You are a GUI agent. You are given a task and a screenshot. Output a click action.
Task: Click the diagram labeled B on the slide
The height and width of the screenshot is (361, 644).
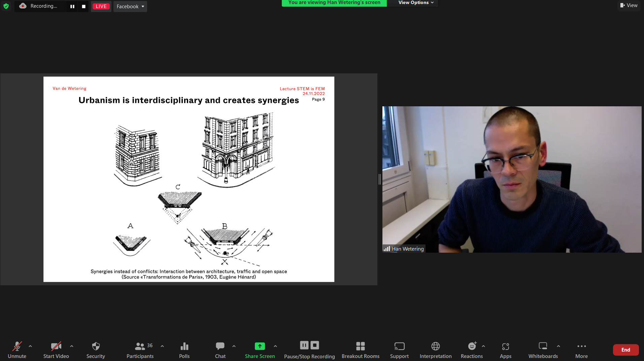[x=228, y=244]
